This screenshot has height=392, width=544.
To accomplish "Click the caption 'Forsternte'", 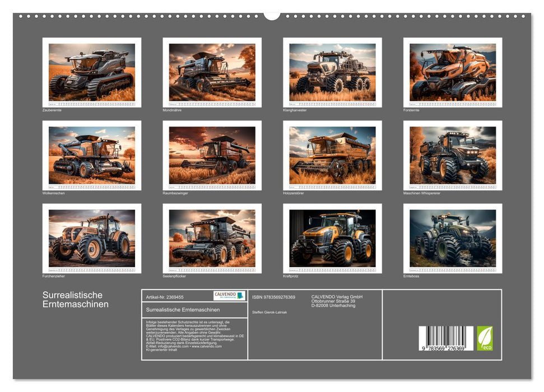I will click(x=411, y=110).
